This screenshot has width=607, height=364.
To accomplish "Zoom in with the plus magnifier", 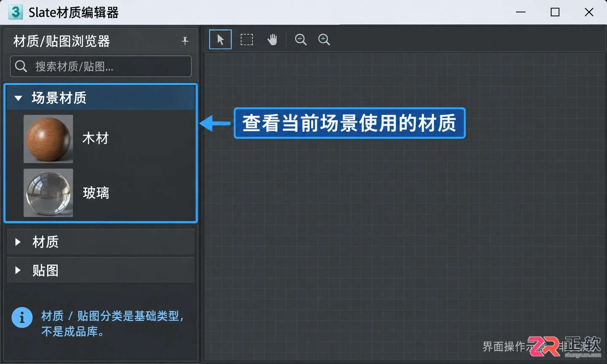I will pyautogui.click(x=324, y=40).
